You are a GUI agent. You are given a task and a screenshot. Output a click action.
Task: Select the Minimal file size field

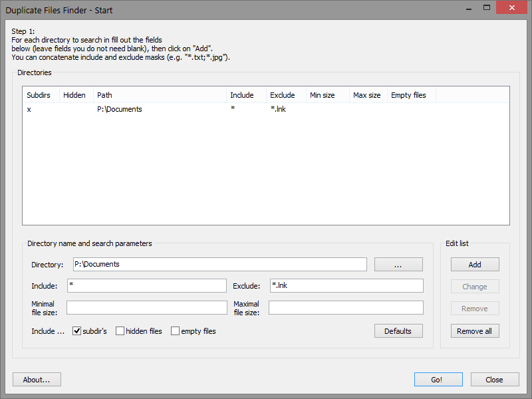[x=146, y=307]
